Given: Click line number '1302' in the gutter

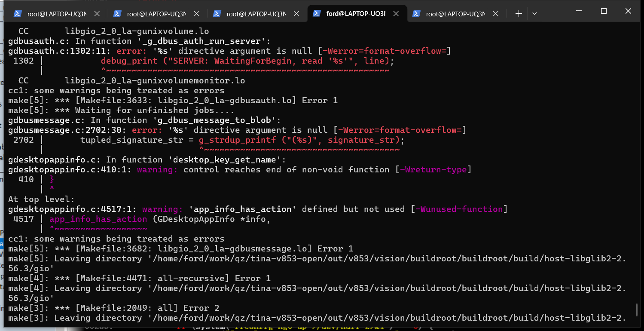Looking at the screenshot, I should coord(23,61).
